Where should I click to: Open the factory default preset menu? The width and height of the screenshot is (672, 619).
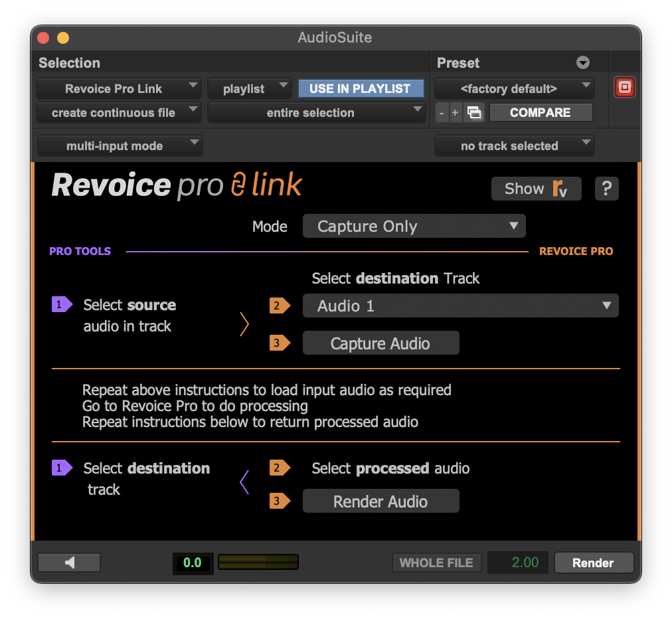tap(514, 88)
